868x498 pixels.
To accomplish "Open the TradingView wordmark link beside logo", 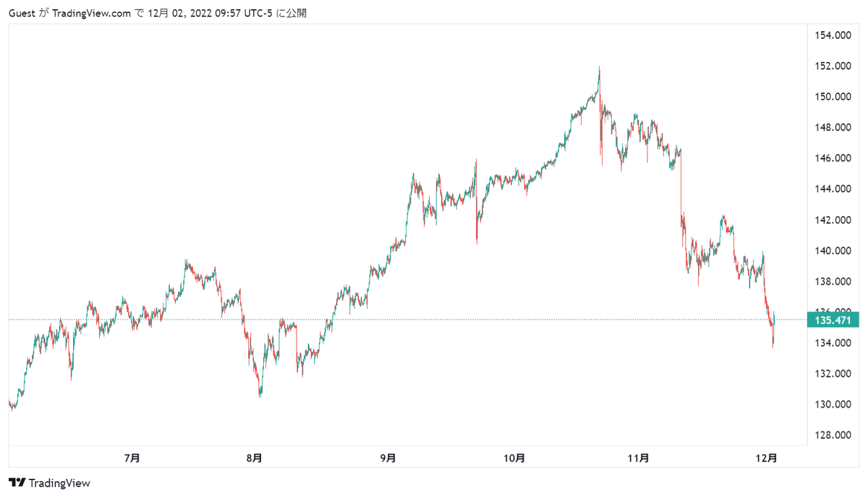I will [60, 483].
